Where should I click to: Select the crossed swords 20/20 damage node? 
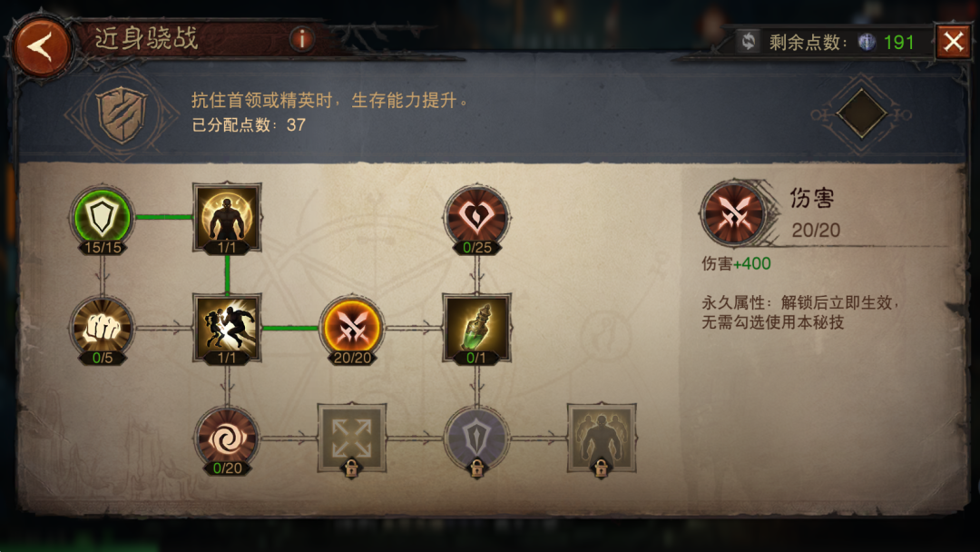pyautogui.click(x=352, y=328)
